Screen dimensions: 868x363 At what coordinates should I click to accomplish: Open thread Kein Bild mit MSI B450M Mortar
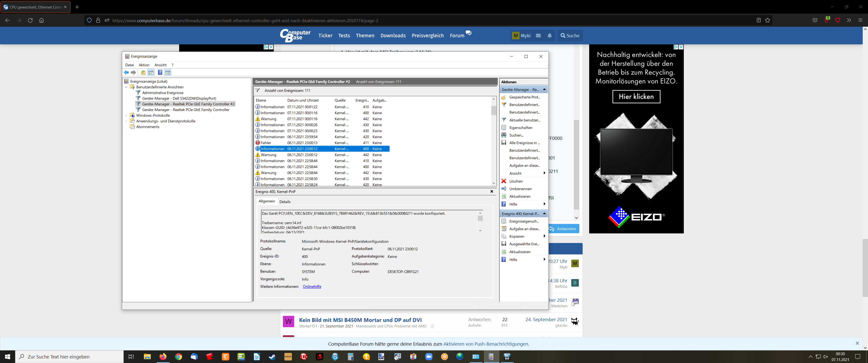pyautogui.click(x=360, y=320)
